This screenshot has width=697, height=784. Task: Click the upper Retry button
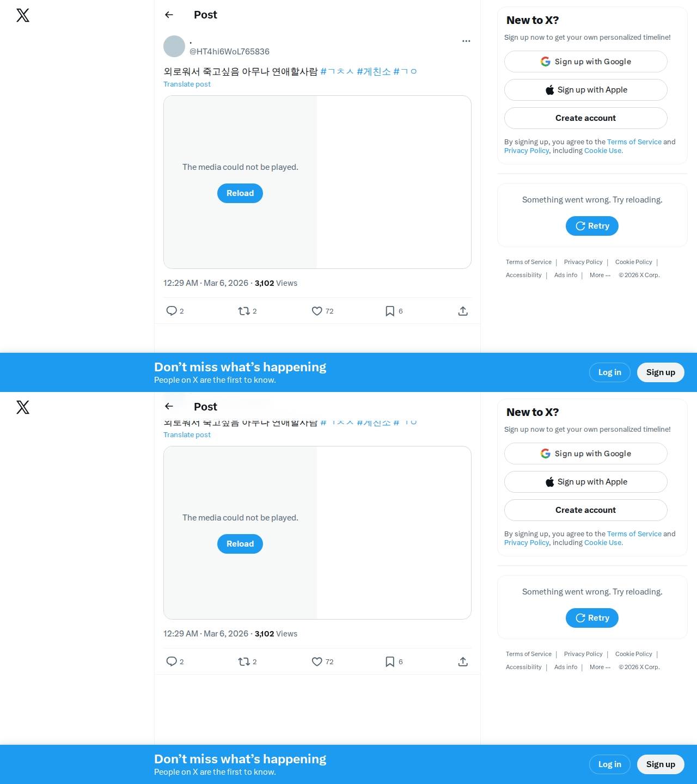[x=592, y=226]
